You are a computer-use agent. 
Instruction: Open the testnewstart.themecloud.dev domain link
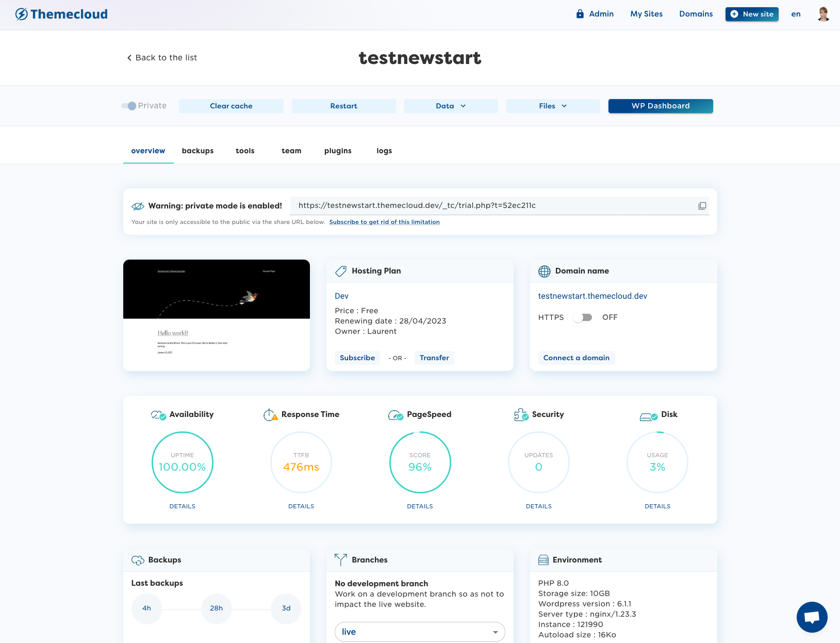(592, 296)
